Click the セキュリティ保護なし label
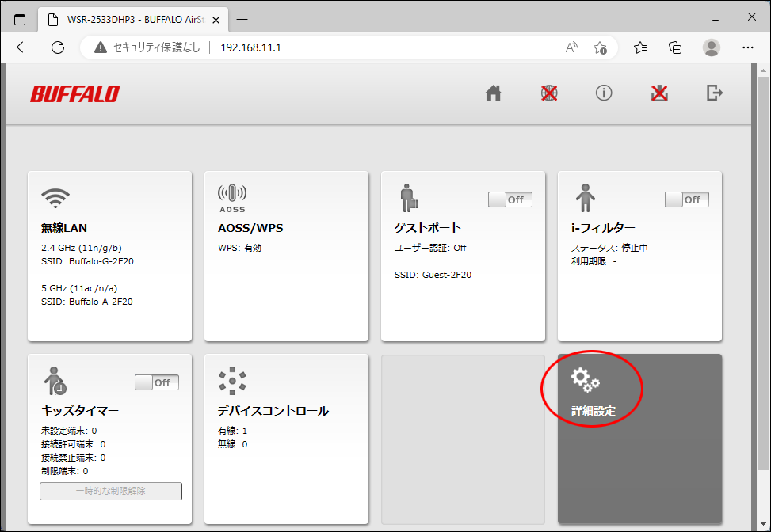This screenshot has width=771, height=532. point(157,47)
